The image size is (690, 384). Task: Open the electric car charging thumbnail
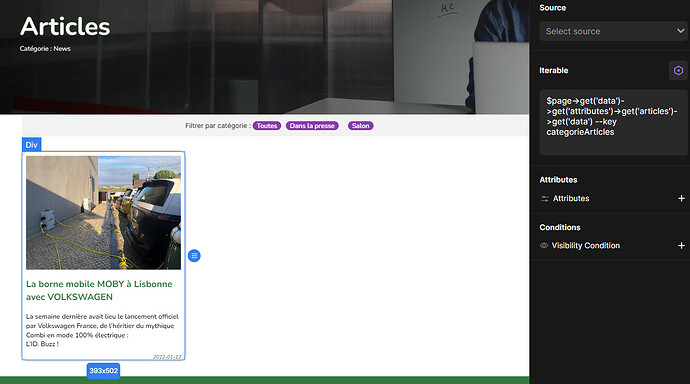103,212
